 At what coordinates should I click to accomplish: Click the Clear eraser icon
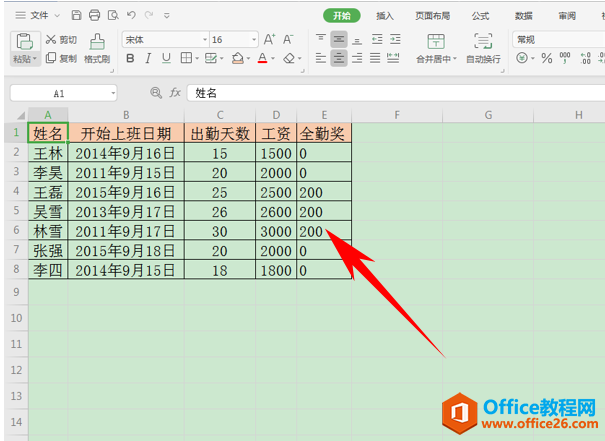click(x=289, y=59)
